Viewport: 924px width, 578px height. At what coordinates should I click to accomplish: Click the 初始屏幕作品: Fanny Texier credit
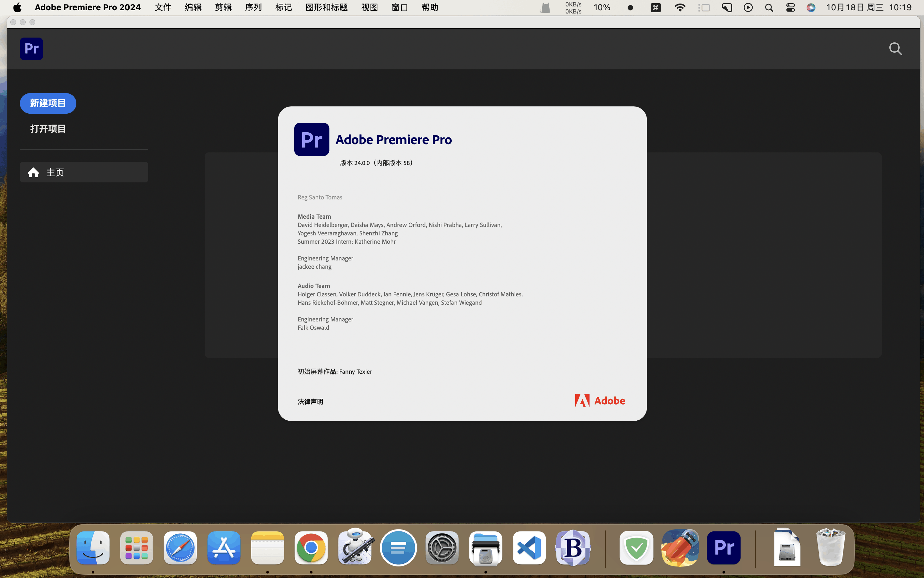coord(335,372)
